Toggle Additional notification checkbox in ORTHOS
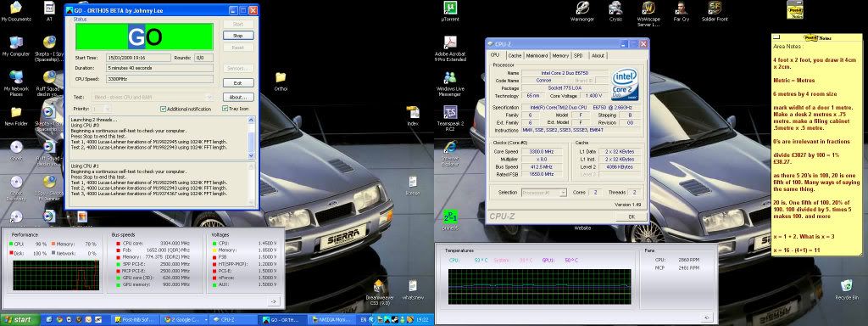Image resolution: width=868 pixels, height=326 pixels. tap(163, 109)
